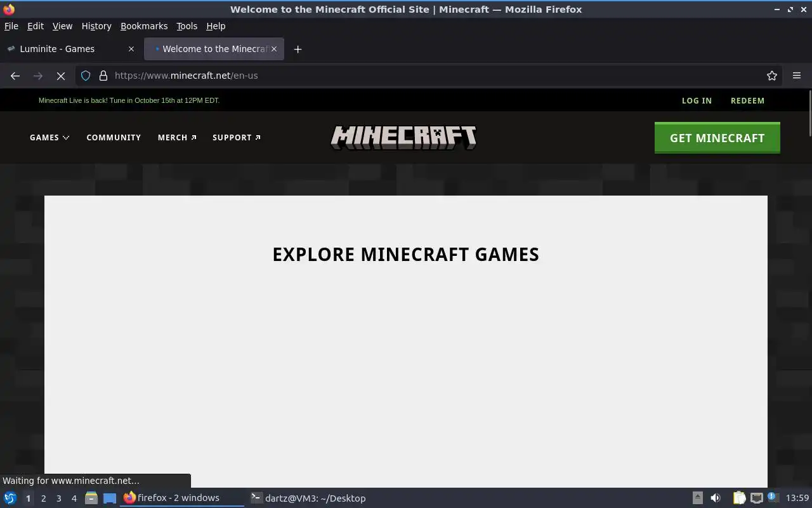Select workspace 1 in the pager
This screenshot has height=508, width=812.
pyautogui.click(x=28, y=498)
